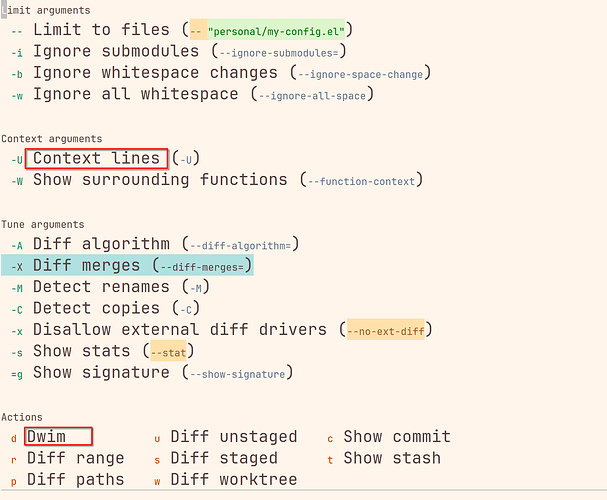Open the Show commit action
The image size is (607, 500).
[397, 437]
